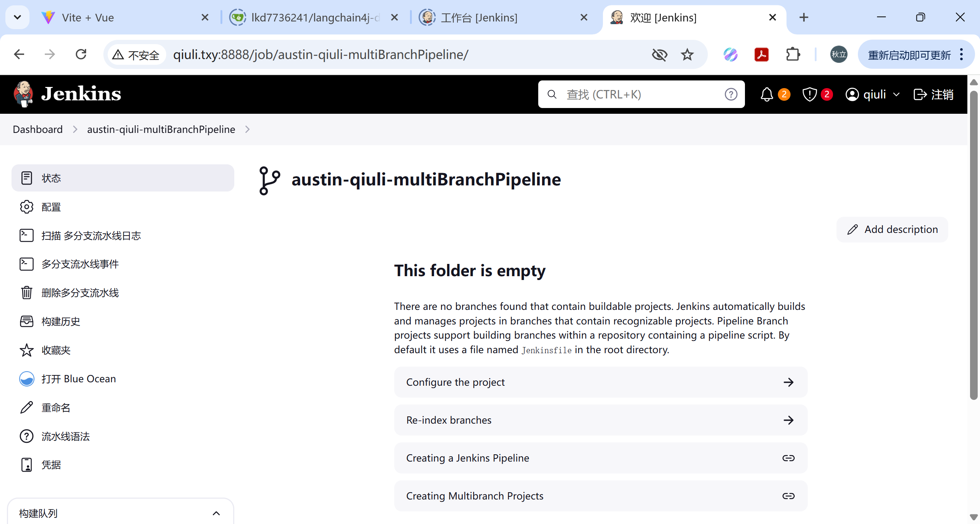This screenshot has height=524, width=980.
Task: Click the Favorites star icon in sidebar
Action: coord(26,350)
